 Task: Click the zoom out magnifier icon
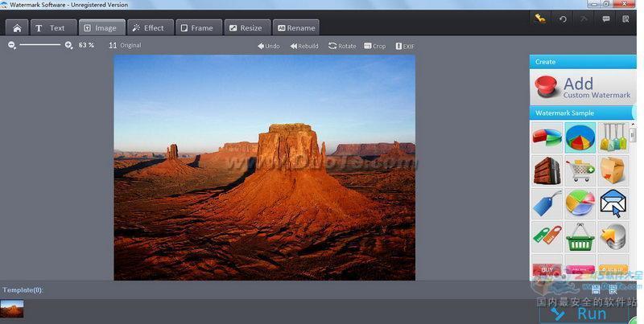[12, 46]
